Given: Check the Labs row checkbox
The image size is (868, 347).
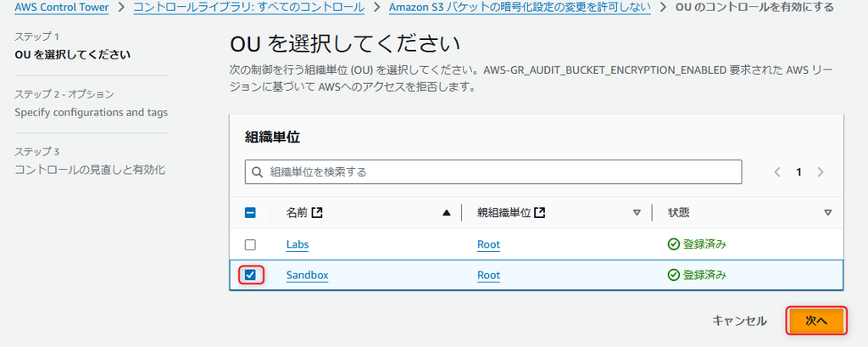Looking at the screenshot, I should point(250,244).
